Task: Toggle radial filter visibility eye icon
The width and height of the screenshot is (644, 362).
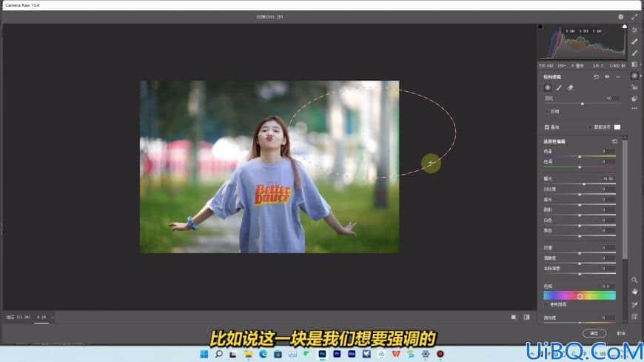Action: click(x=607, y=77)
